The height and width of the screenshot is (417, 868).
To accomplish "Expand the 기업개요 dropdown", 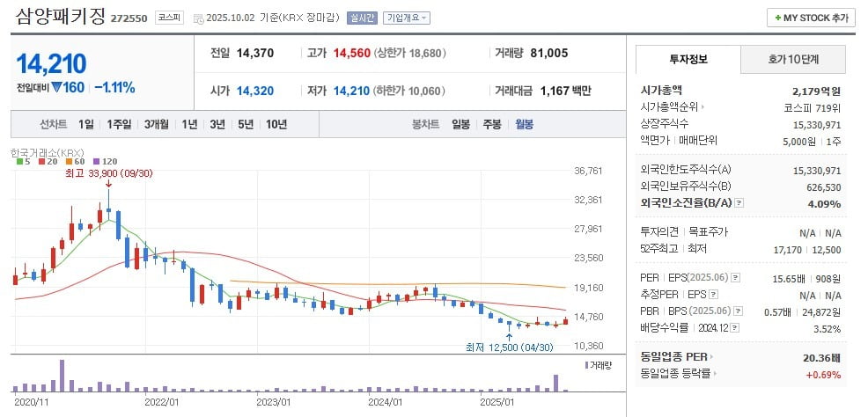I will pyautogui.click(x=407, y=18).
